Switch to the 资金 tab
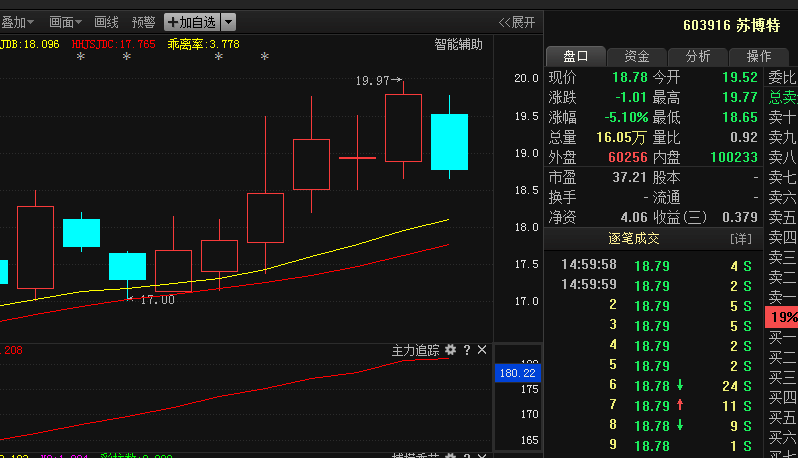Viewport: 798px width, 458px height. pyautogui.click(x=637, y=56)
